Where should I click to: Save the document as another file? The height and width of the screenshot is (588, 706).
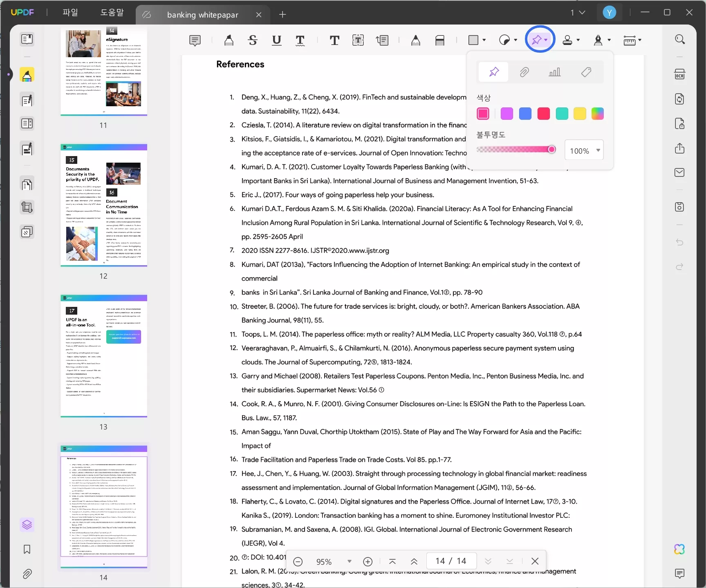679,207
